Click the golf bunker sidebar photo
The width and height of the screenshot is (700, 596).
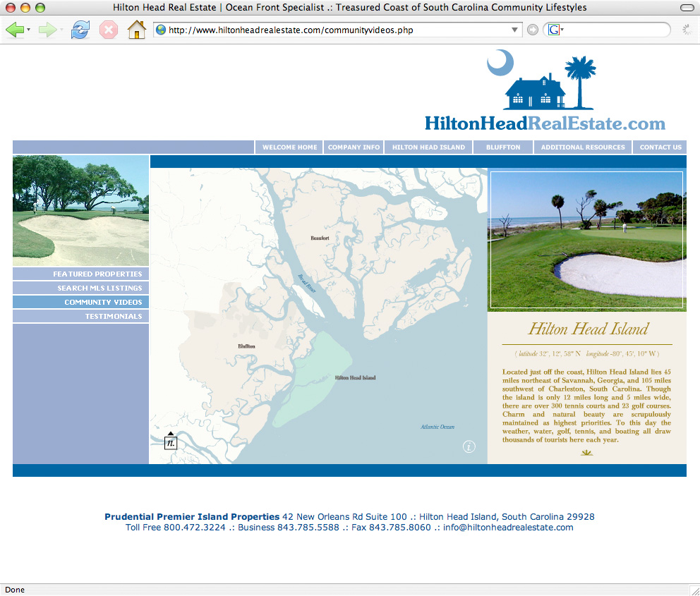point(81,211)
